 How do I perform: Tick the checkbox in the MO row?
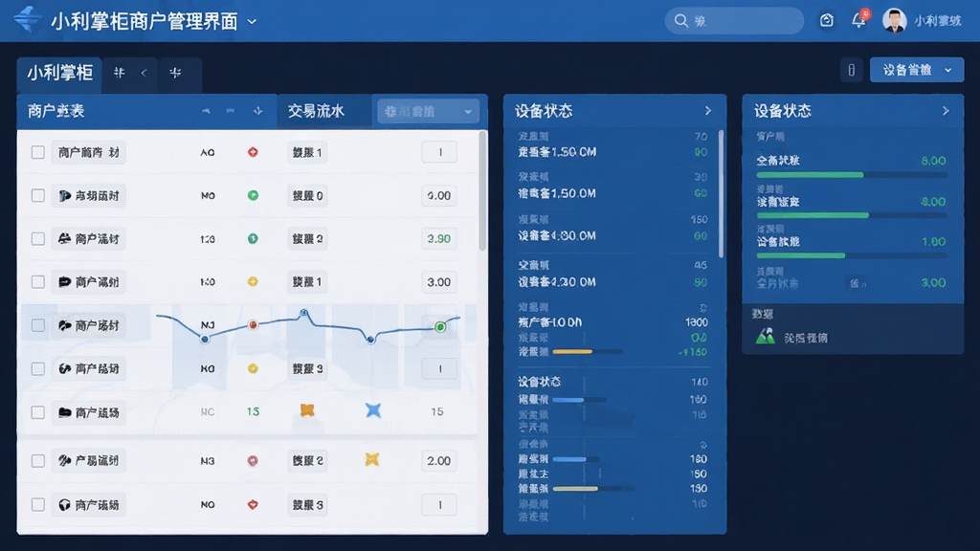(38, 195)
